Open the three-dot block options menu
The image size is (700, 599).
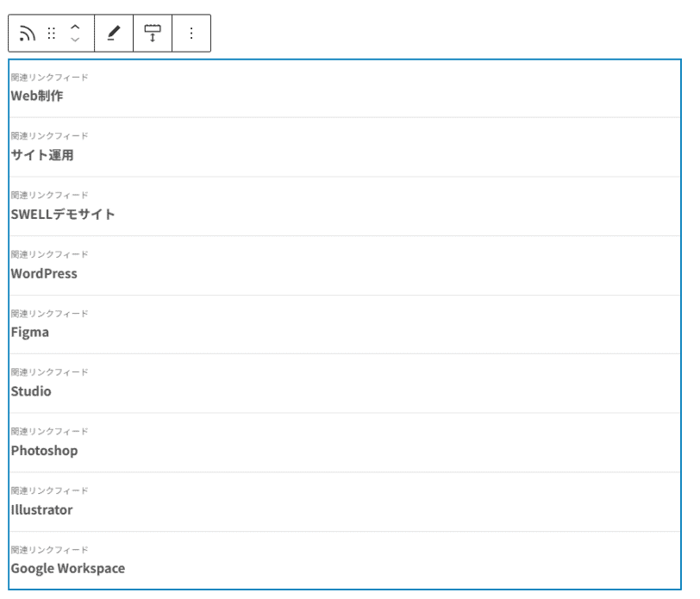191,34
